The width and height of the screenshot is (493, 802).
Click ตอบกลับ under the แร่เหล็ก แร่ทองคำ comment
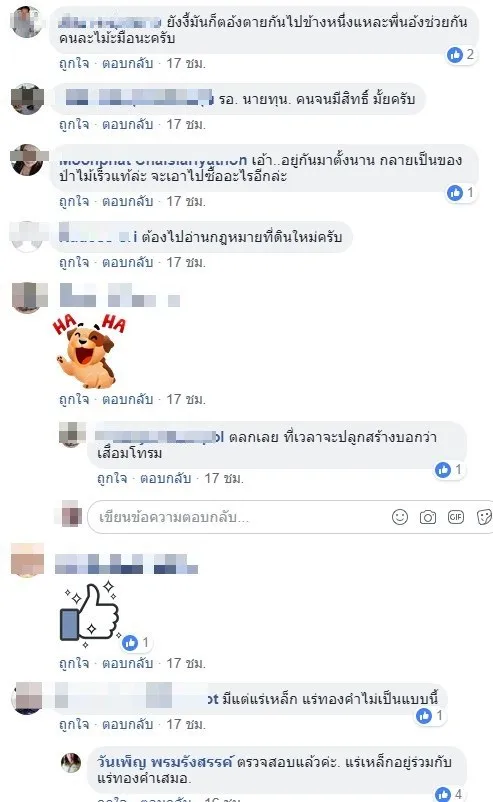pos(127,724)
